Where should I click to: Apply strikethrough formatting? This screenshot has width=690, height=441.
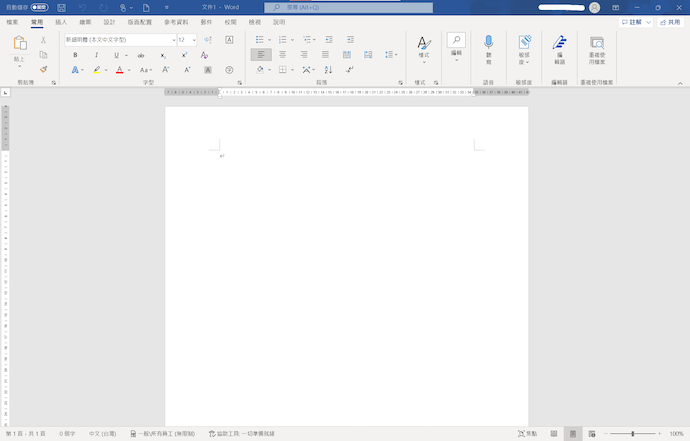tap(140, 55)
